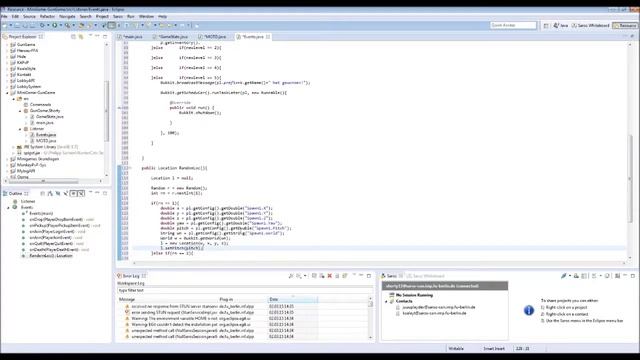Expand the JRE System Library node
640x360 pixels.
click(x=13, y=147)
